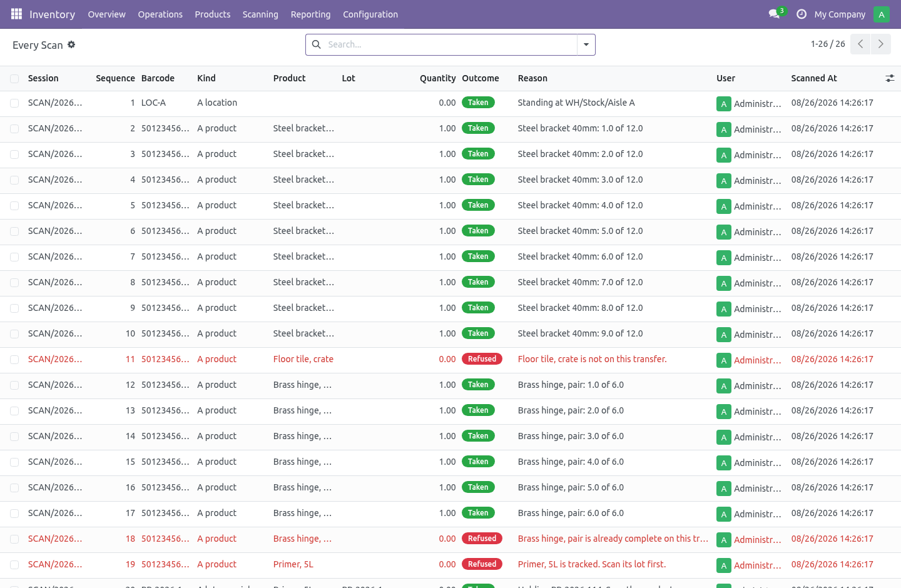Click 'Primer, 5L is tracked' reason text

pyautogui.click(x=591, y=564)
